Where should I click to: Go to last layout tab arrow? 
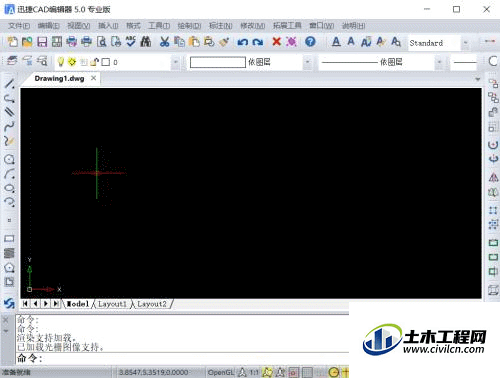coord(56,304)
